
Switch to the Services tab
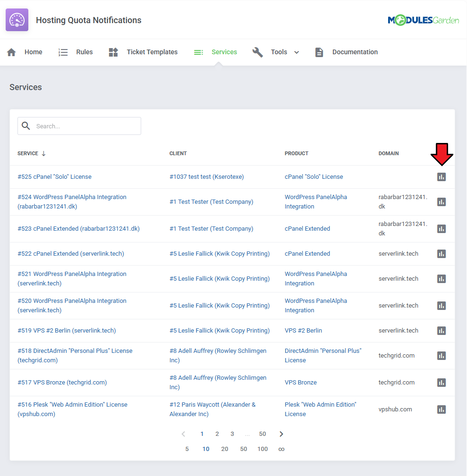(224, 52)
